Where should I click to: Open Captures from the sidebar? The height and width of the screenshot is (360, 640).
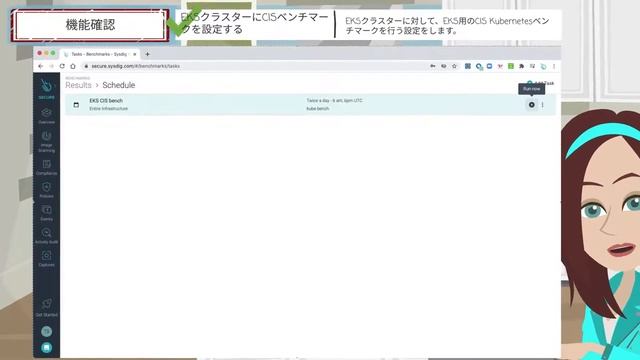(x=46, y=259)
